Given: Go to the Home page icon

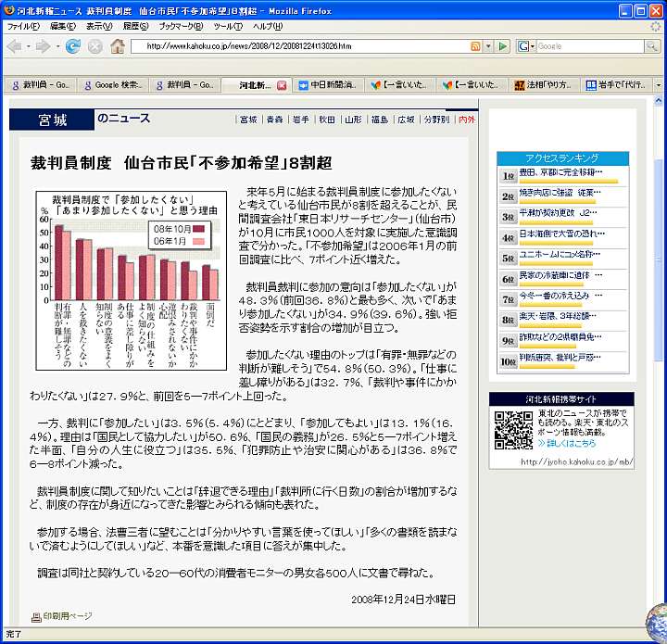Looking at the screenshot, I should point(118,45).
